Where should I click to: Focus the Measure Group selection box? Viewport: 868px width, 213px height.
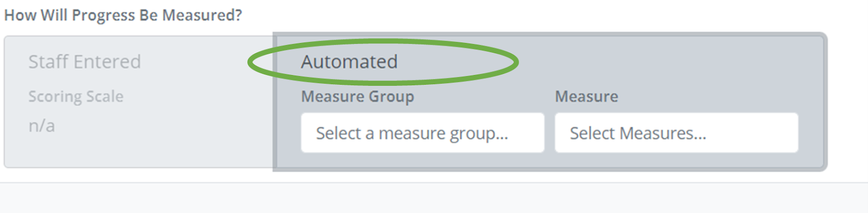423,133
